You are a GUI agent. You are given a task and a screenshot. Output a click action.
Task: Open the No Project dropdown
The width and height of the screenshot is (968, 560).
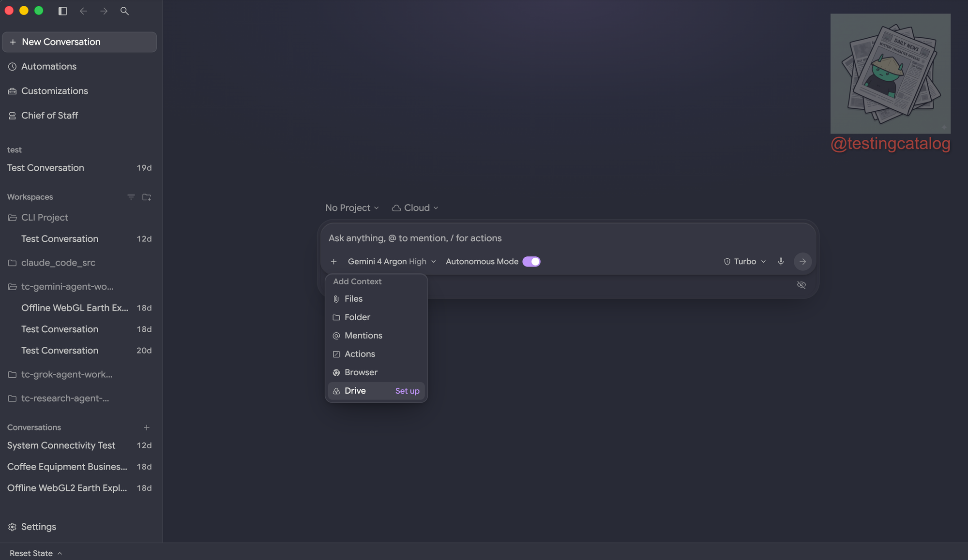click(352, 208)
